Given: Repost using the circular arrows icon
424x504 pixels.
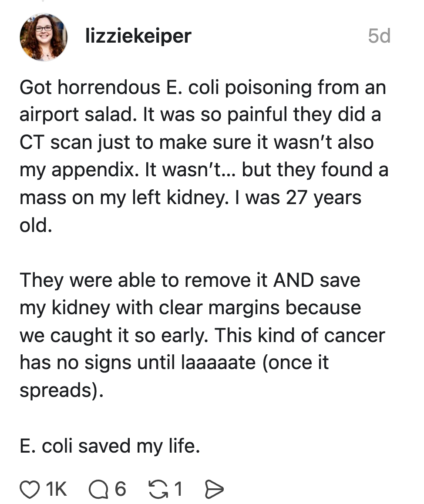Looking at the screenshot, I should tap(158, 489).
